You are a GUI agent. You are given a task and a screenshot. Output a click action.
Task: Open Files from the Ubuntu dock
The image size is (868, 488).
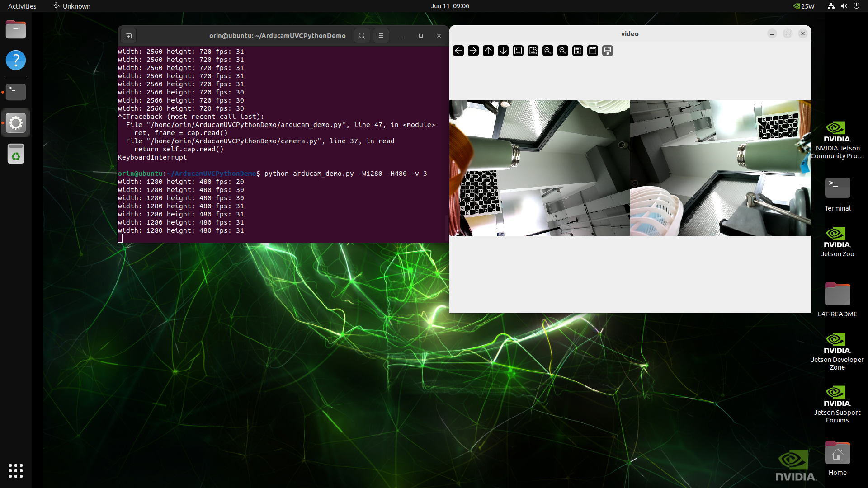coord(16,30)
